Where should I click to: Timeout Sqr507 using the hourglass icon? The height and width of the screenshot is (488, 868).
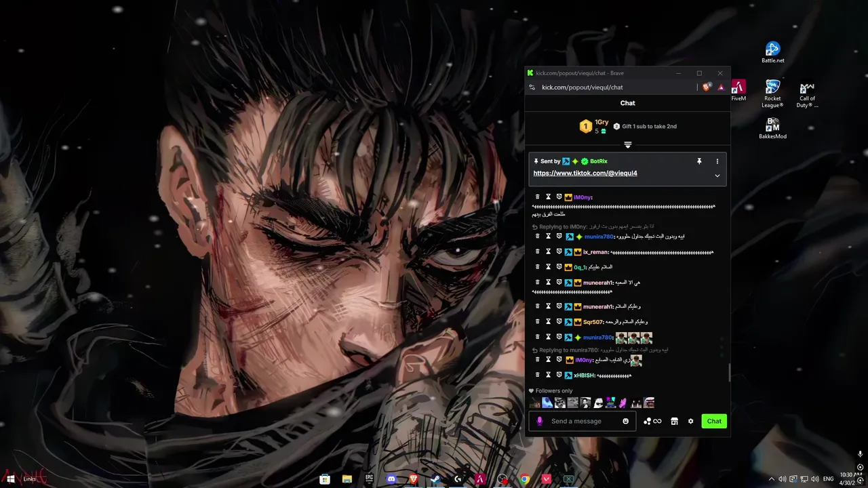tap(549, 322)
